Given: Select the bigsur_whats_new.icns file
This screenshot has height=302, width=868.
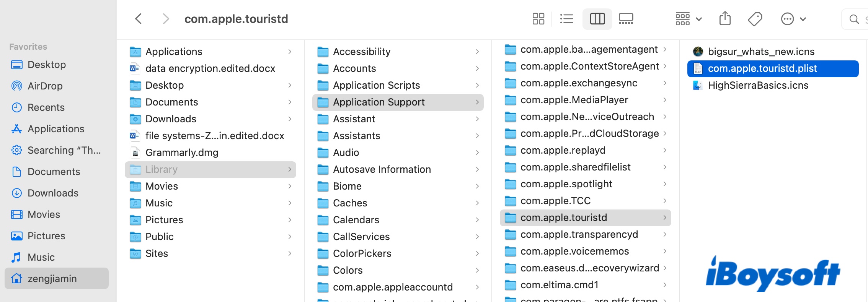Looking at the screenshot, I should [761, 52].
